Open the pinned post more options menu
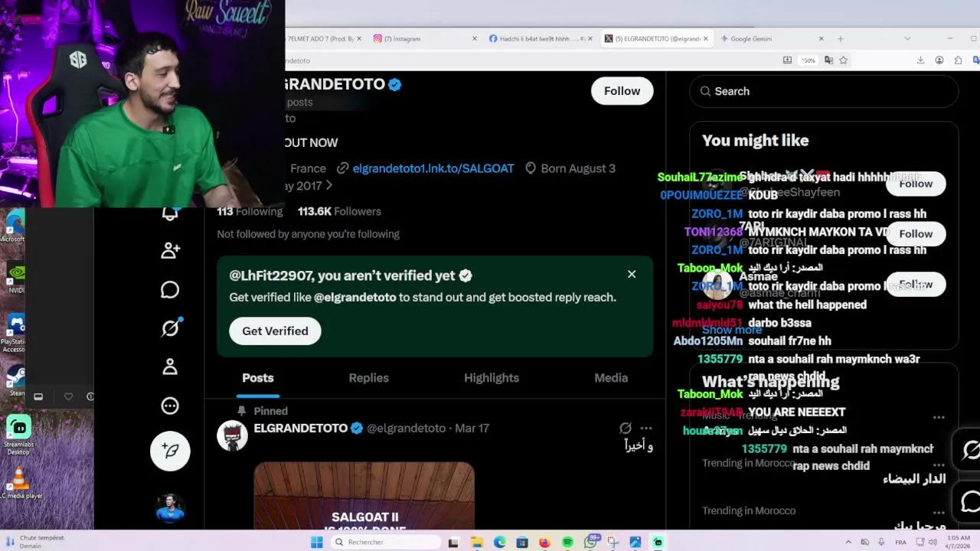 (x=646, y=429)
